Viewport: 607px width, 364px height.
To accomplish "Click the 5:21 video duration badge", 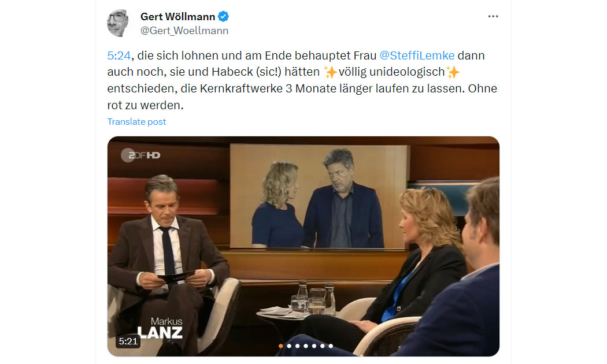I will [128, 341].
